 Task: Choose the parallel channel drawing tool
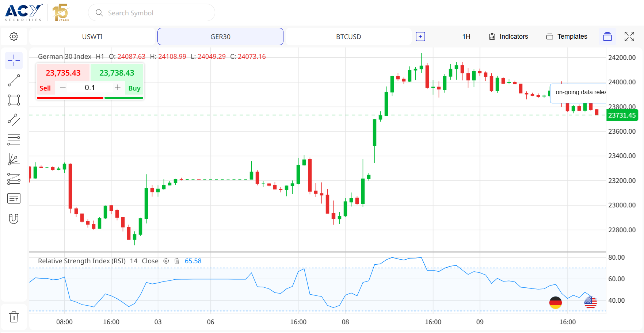click(x=14, y=120)
